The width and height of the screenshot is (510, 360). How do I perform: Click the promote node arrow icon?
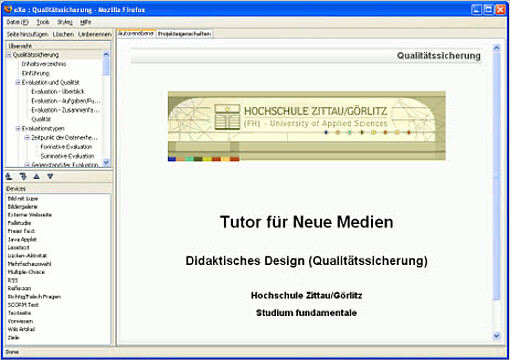[9, 176]
